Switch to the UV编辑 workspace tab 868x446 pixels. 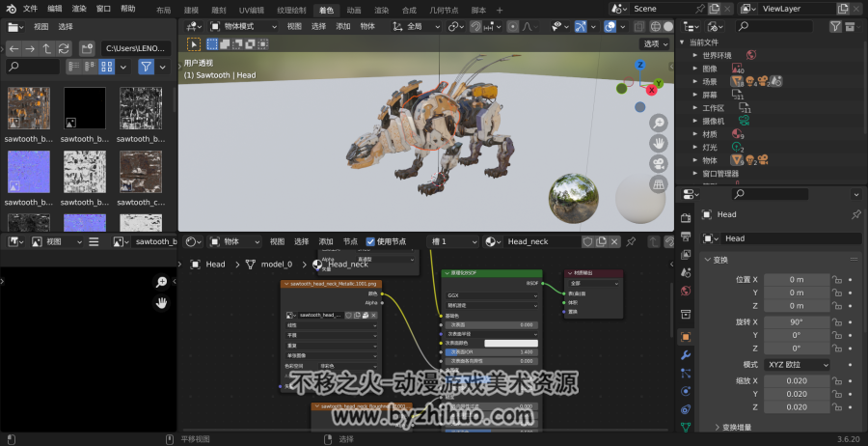point(252,10)
